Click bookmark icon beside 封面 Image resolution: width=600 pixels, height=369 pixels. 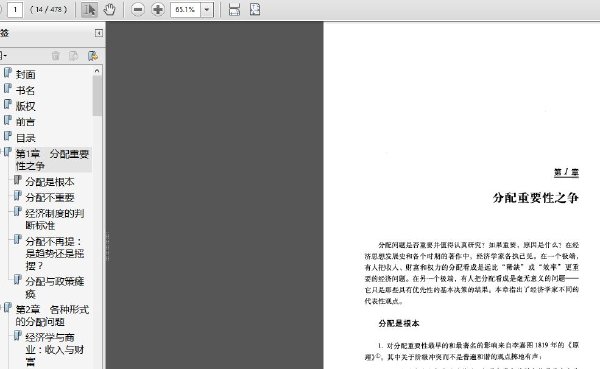coord(8,73)
